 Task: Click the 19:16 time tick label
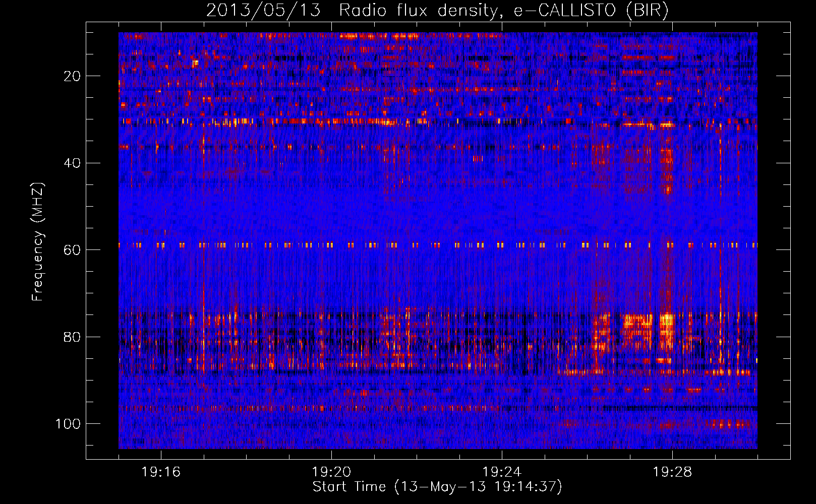click(x=161, y=472)
